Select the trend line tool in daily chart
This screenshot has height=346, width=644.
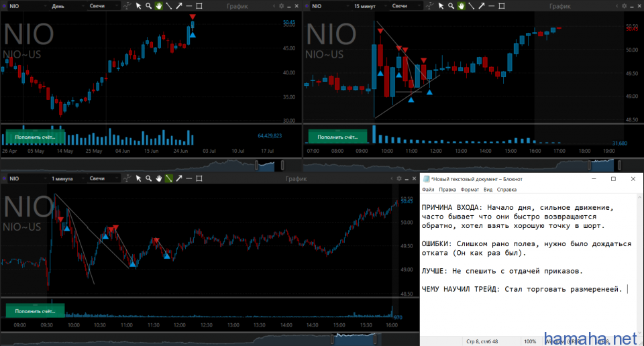[x=169, y=6]
